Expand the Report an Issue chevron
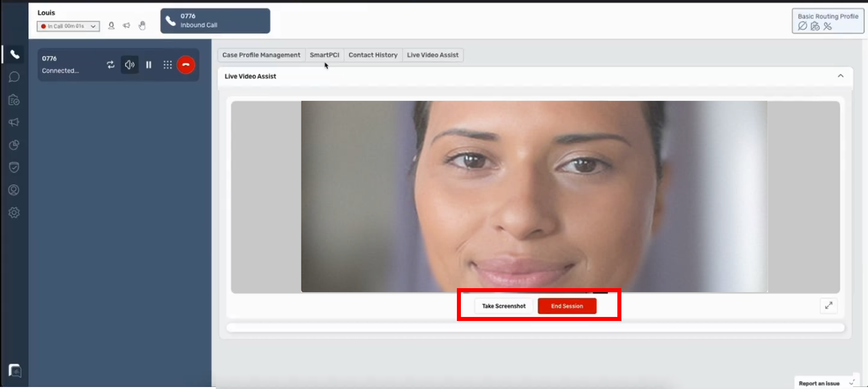The image size is (868, 389). coord(852,383)
